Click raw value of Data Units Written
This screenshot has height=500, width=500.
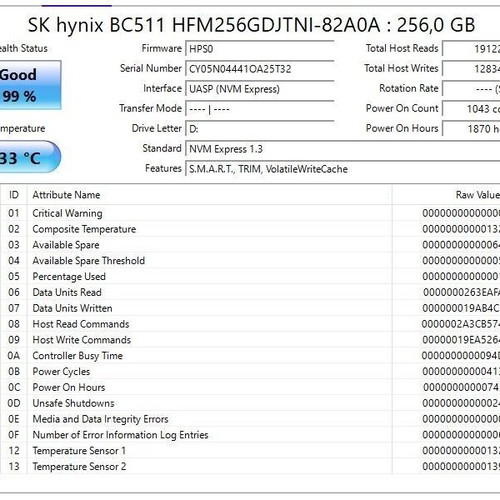pos(461,308)
